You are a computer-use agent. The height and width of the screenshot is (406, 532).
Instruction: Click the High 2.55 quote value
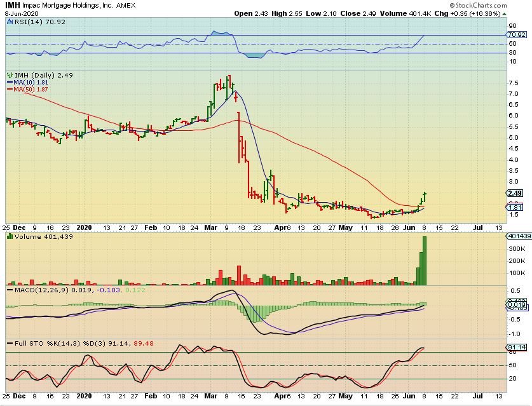pyautogui.click(x=287, y=14)
